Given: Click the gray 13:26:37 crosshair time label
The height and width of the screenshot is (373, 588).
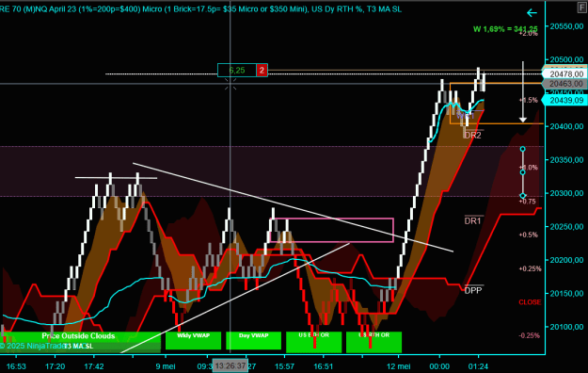Looking at the screenshot, I should tap(230, 365).
